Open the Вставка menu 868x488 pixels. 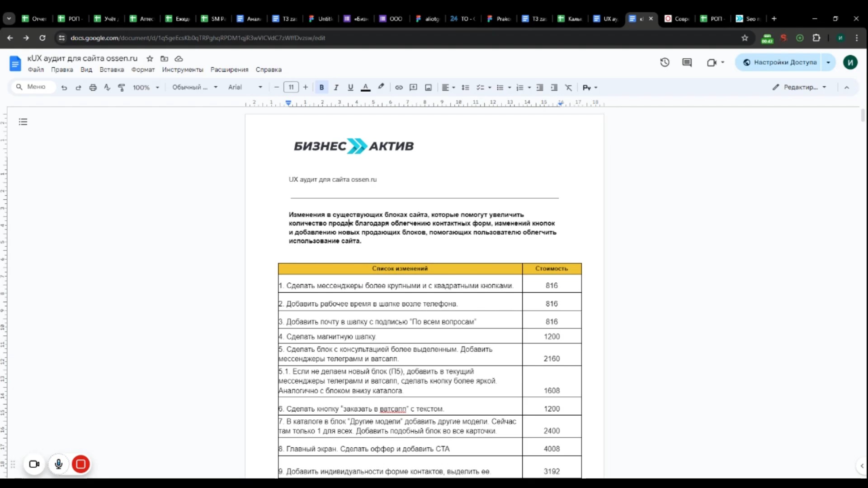[x=112, y=70]
